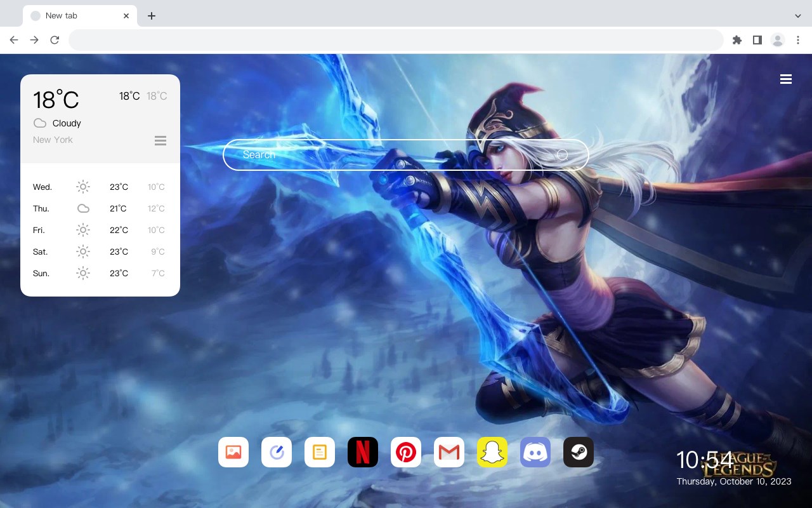Click Thursday's cloudy weather icon

(83, 208)
